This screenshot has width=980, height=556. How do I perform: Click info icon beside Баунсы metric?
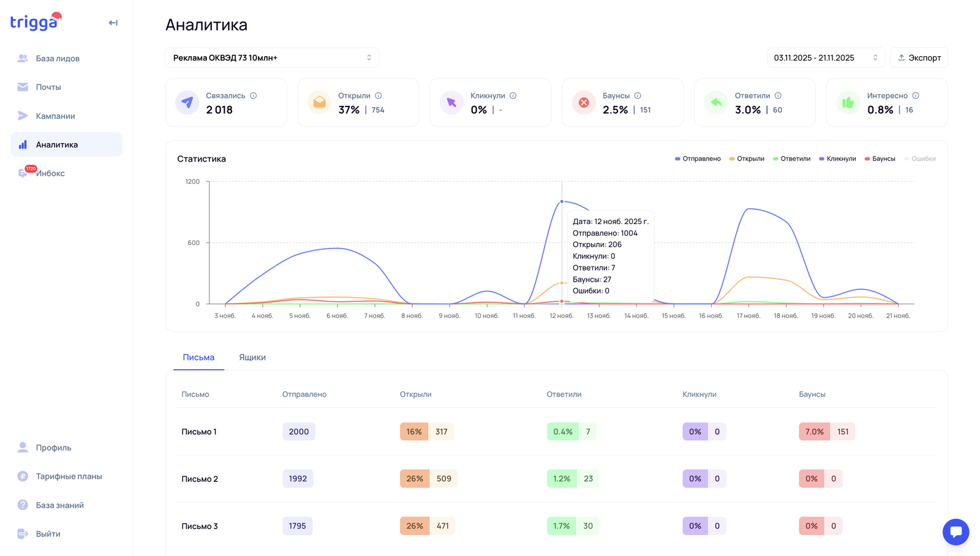tap(638, 96)
